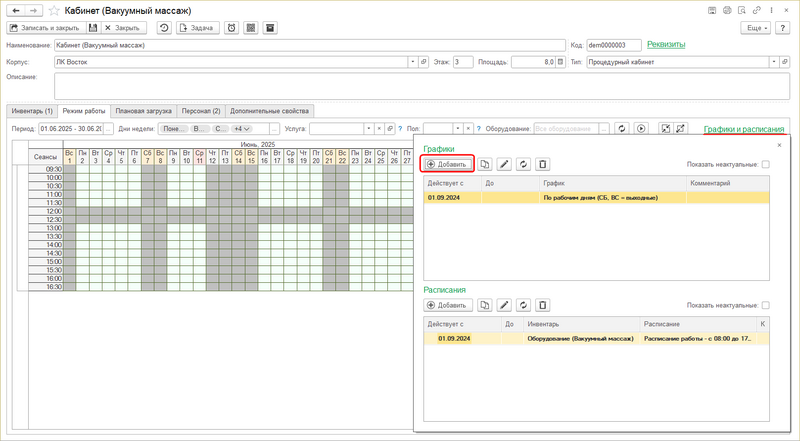Edit the selected Графики entry with the pencil
This screenshot has height=441, width=800.
(504, 164)
